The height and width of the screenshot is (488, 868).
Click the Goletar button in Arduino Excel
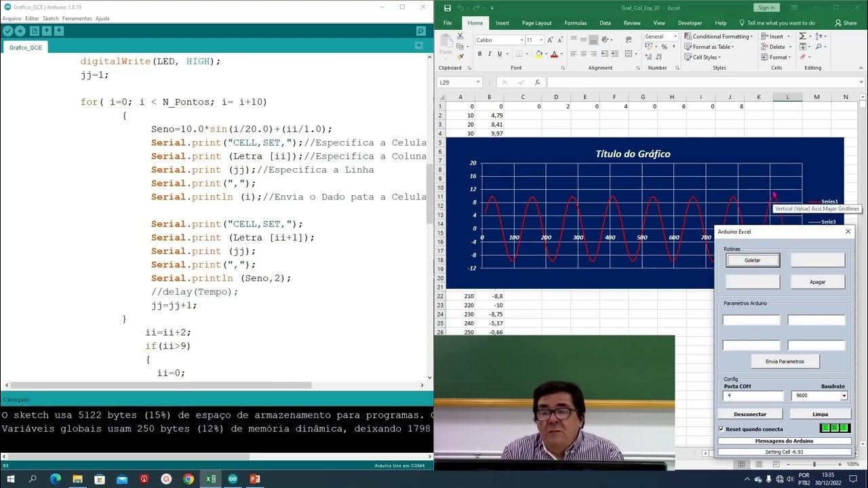pos(753,260)
